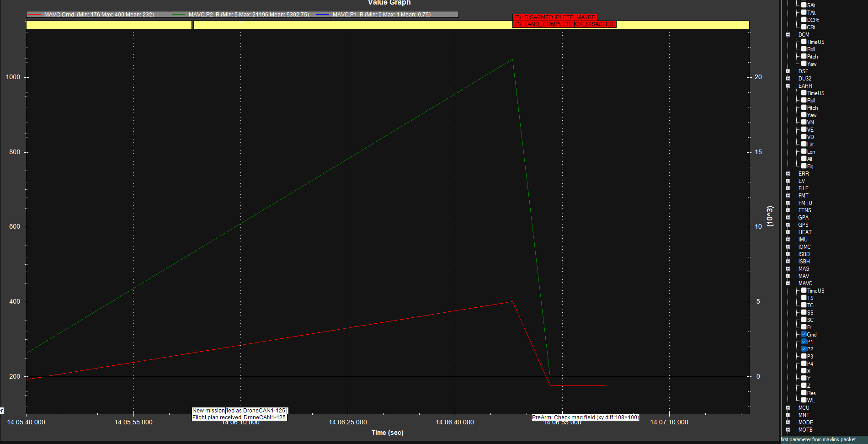Tick the Res checkbox in MAVC
The height and width of the screenshot is (444, 868).
(804, 393)
